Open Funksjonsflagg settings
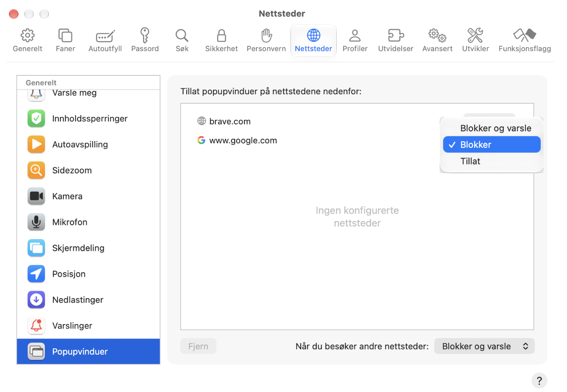Screen dimensions: 567x392 coord(525,40)
